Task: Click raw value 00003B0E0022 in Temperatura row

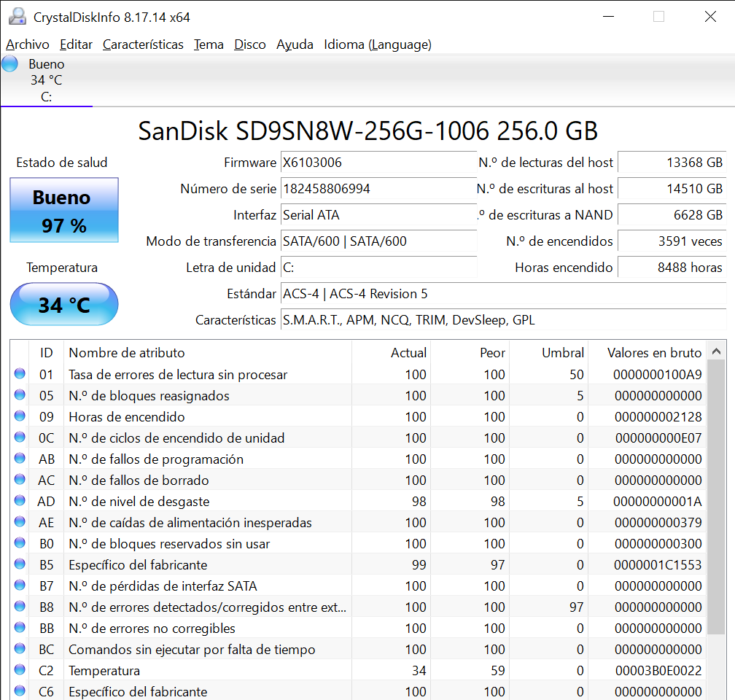Action: click(658, 670)
